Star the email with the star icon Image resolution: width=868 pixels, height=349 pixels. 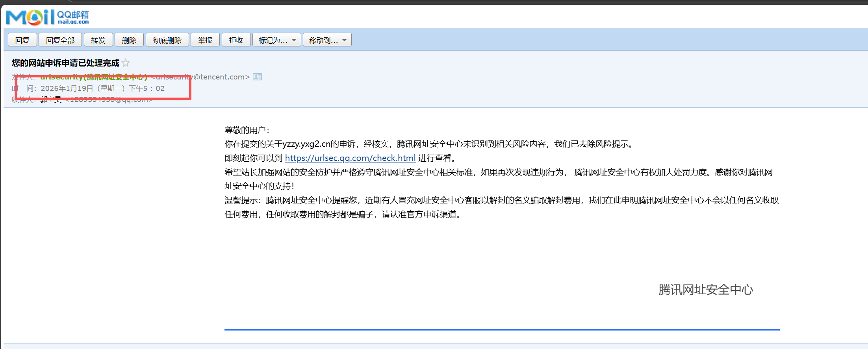126,63
